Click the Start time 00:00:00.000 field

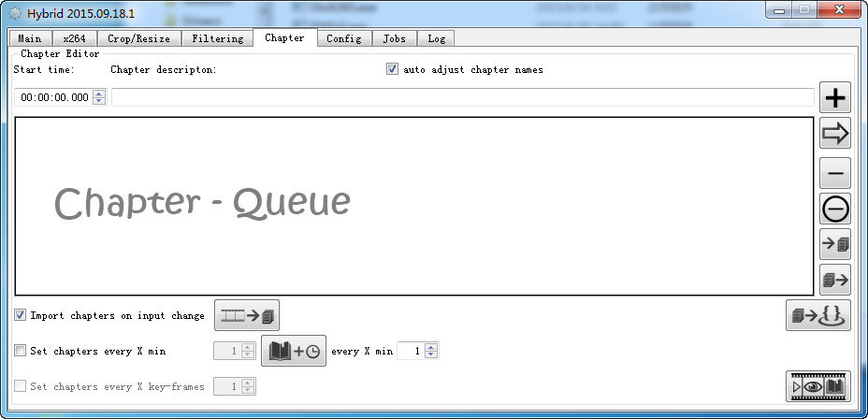click(53, 97)
